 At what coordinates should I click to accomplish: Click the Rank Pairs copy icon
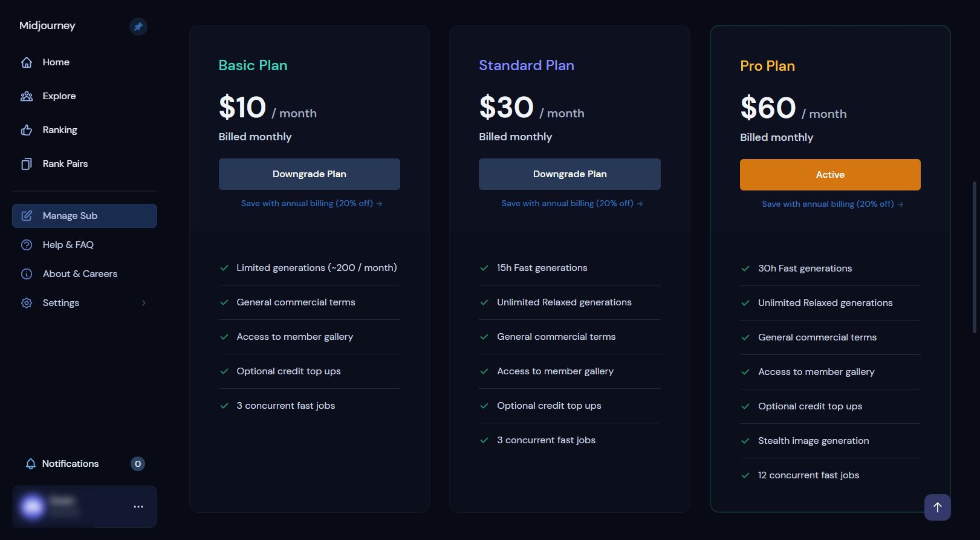27,164
